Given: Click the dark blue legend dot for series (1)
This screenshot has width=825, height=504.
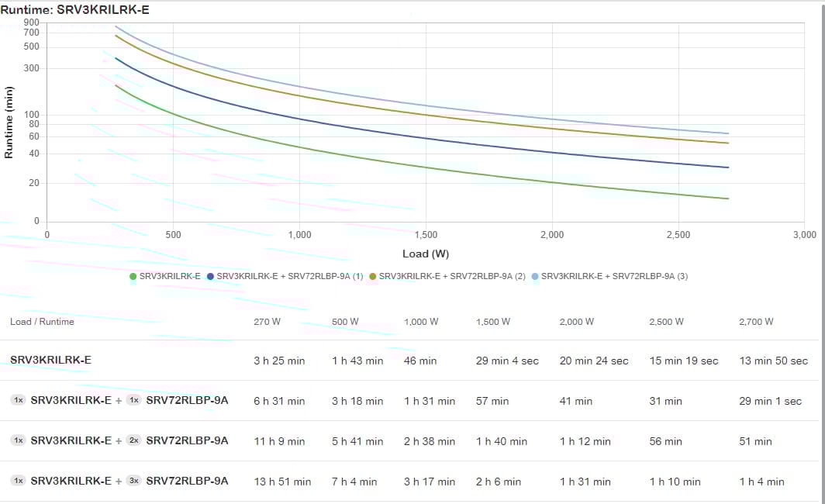Looking at the screenshot, I should tap(211, 276).
